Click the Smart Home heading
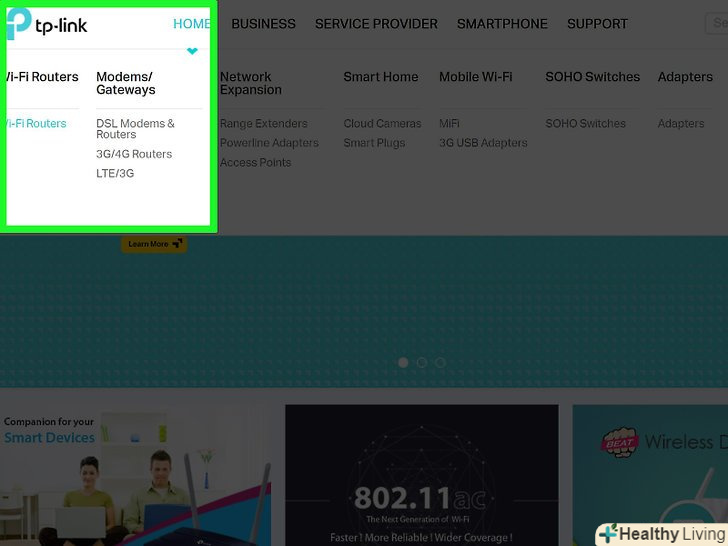Screen dimensions: 728x546 pos(381,77)
